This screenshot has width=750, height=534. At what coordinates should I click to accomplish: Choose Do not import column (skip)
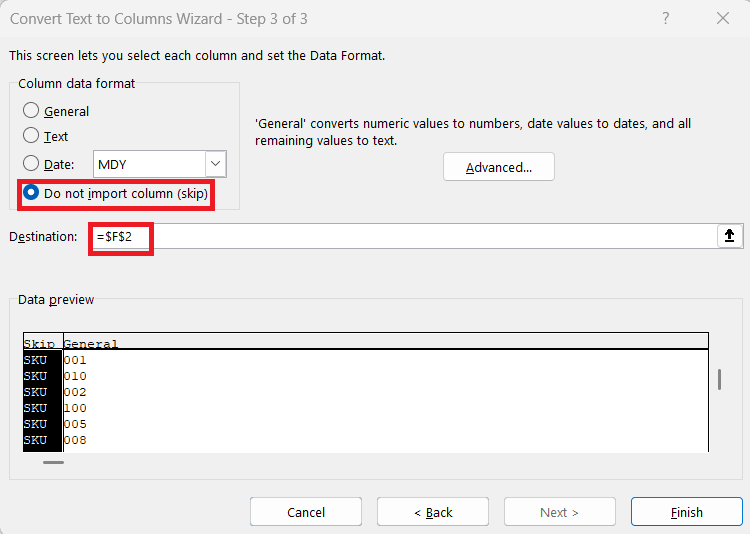point(115,193)
